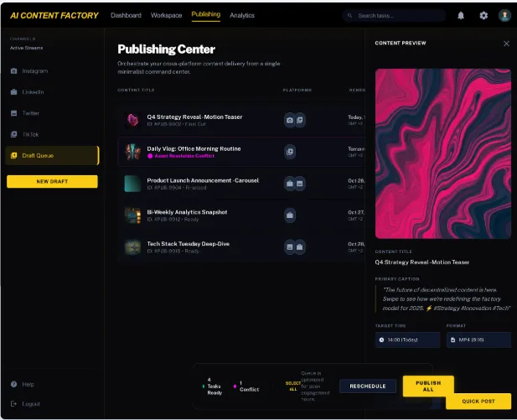Click LinkedIn platform icon on Product Launch row
The height and width of the screenshot is (420, 517).
[289, 184]
